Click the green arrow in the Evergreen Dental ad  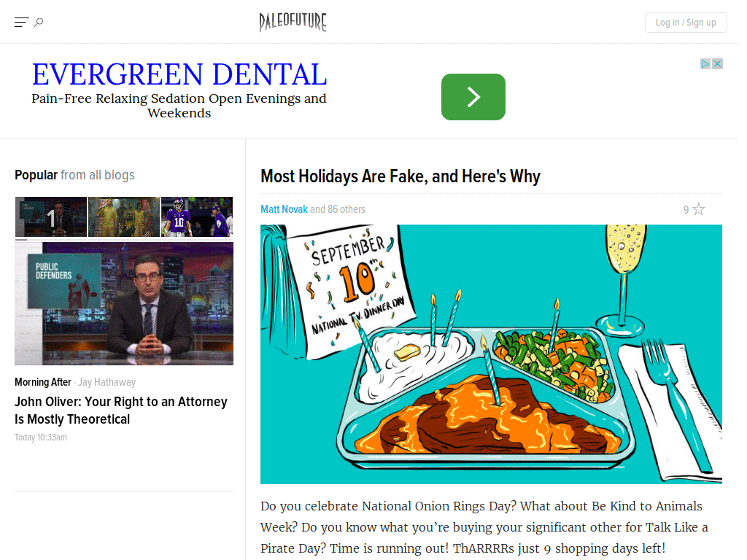click(x=473, y=96)
